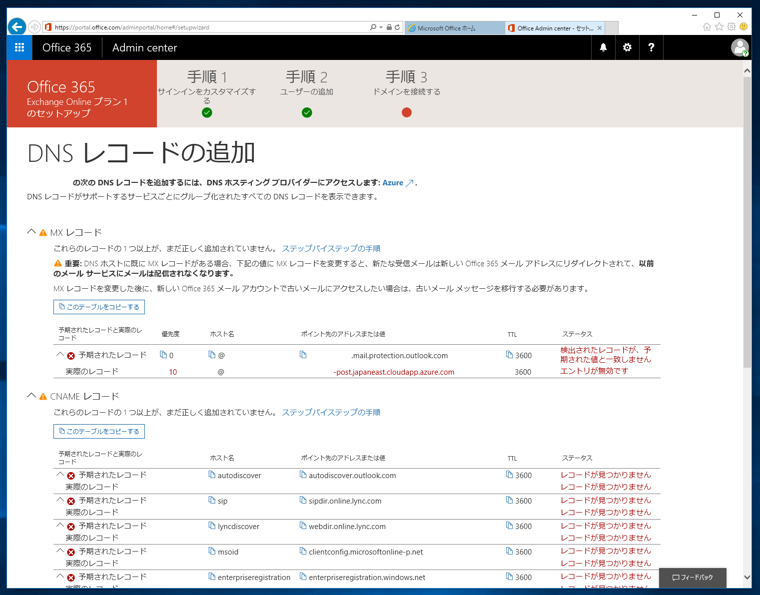This screenshot has height=595, width=760.
Task: Open the new blank browser tab
Action: coord(612,28)
